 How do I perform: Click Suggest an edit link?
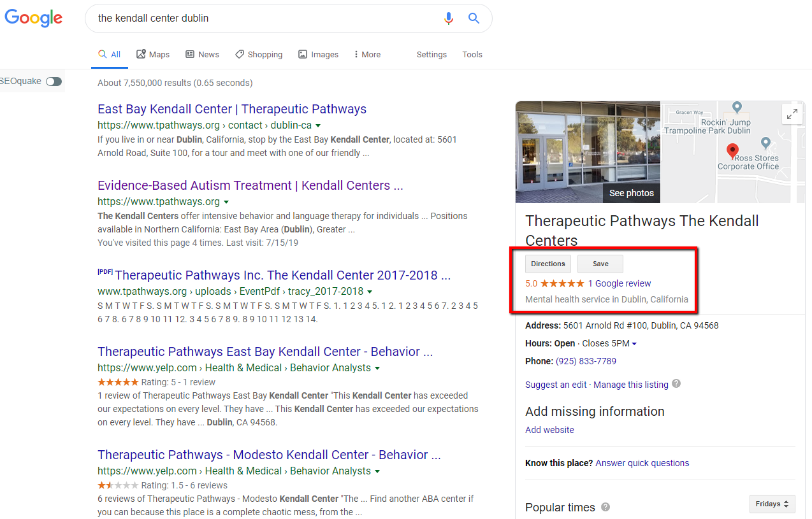point(556,385)
